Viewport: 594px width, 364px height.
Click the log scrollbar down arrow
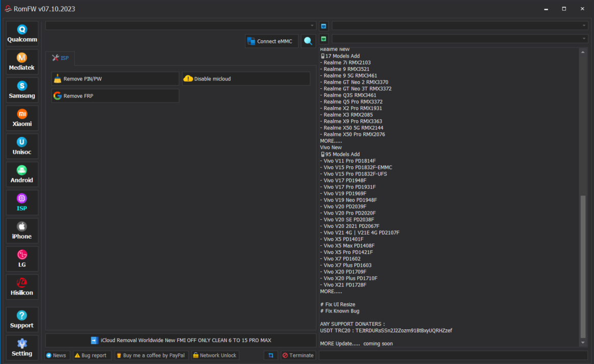click(x=583, y=343)
